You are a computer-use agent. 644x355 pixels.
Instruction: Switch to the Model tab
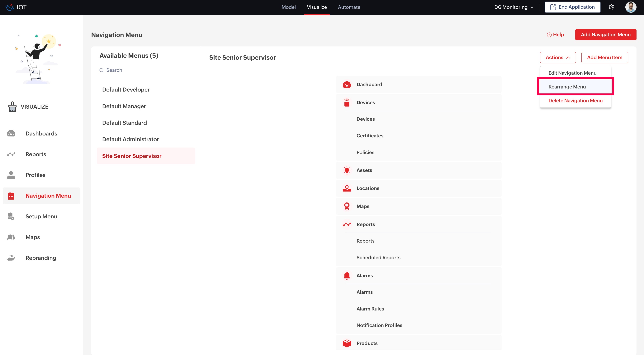288,7
